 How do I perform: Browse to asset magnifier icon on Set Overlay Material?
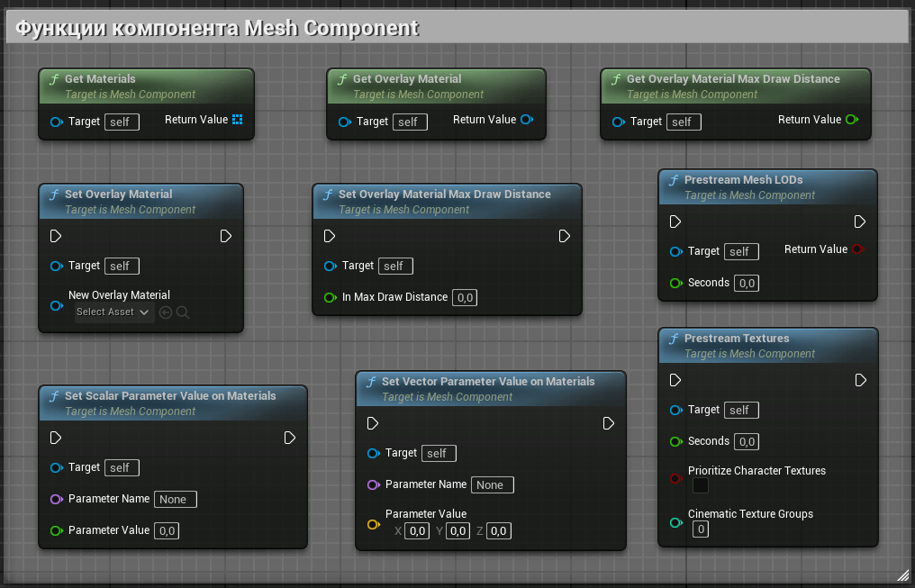tap(183, 312)
